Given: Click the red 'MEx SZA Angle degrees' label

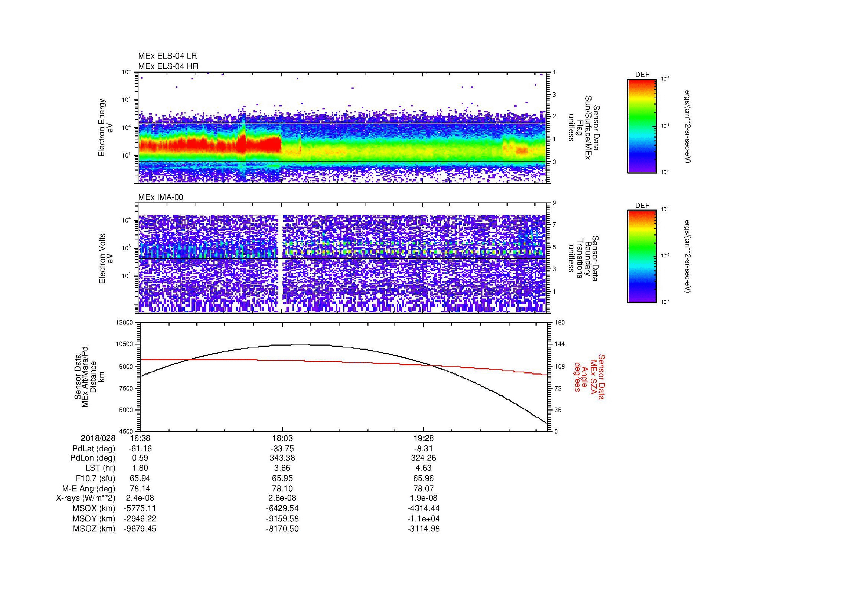Looking at the screenshot, I should 589,377.
